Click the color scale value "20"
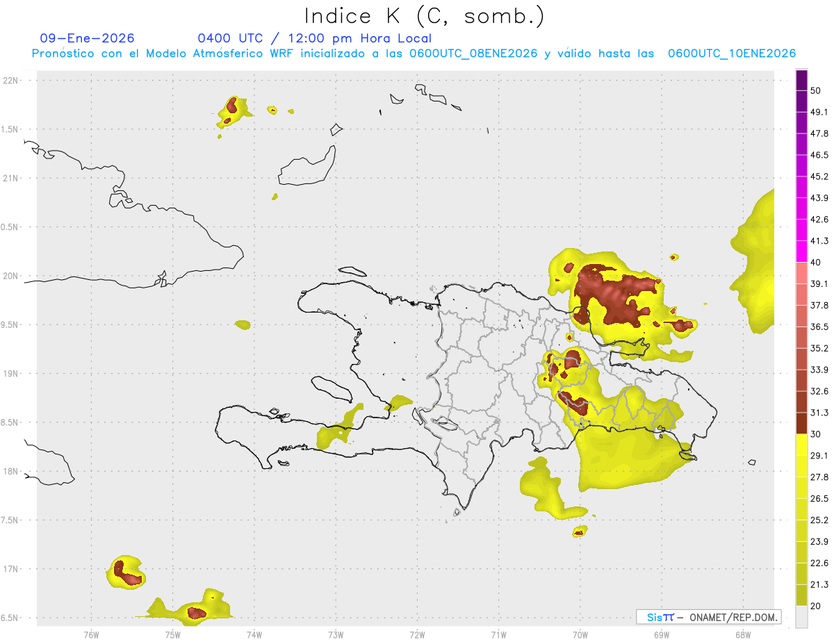 tap(816, 606)
